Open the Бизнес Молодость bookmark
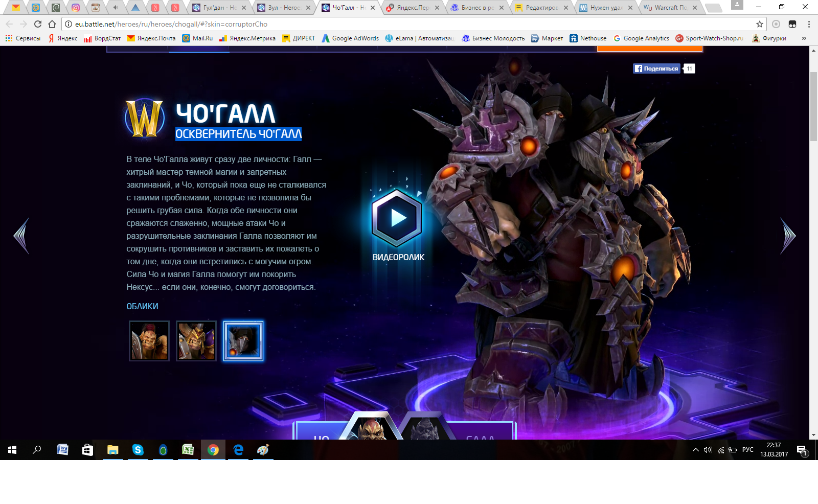This screenshot has width=818, height=504. point(493,38)
